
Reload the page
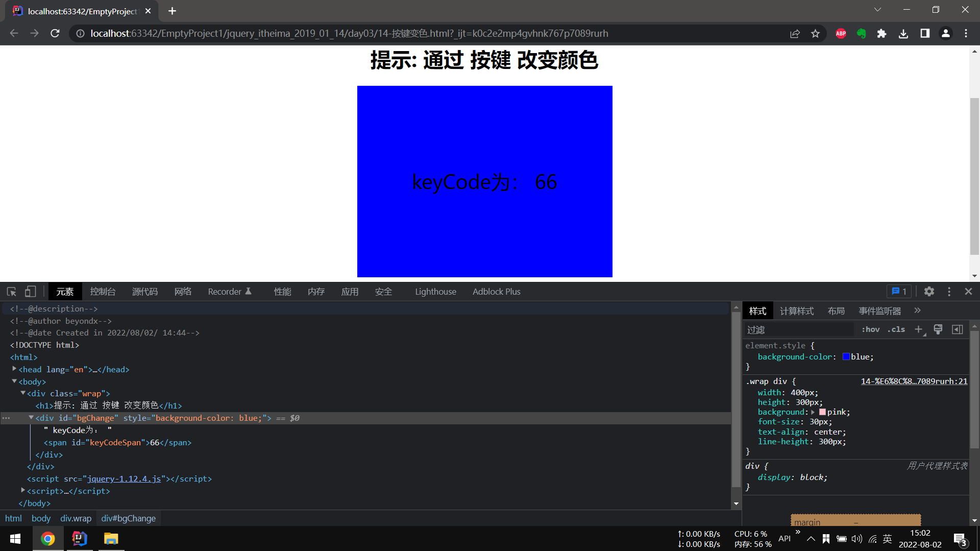[55, 33]
